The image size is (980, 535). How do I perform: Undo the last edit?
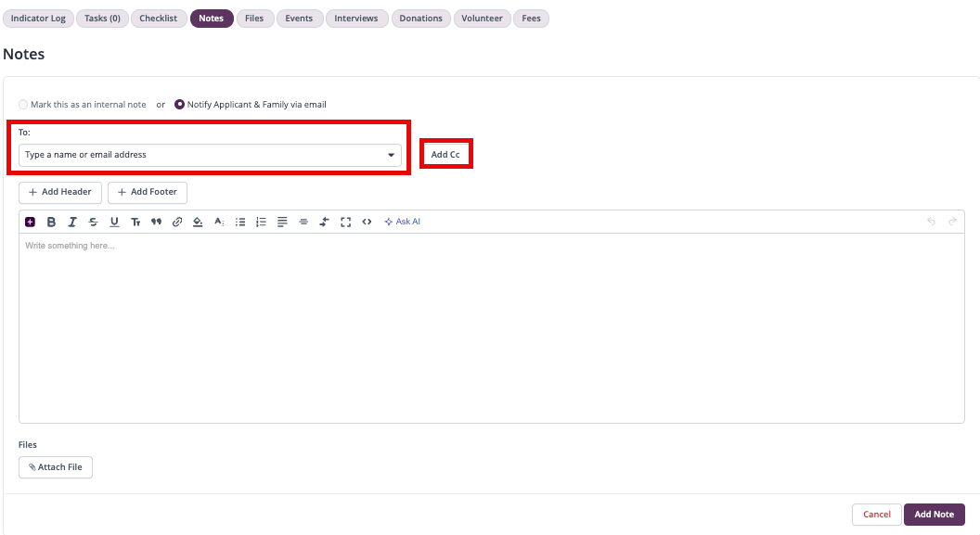click(x=931, y=222)
